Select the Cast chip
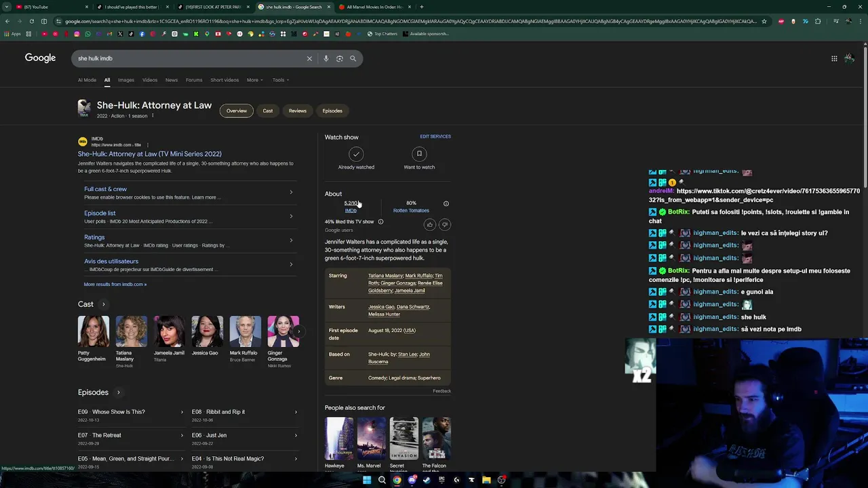868x488 pixels. pos(268,110)
